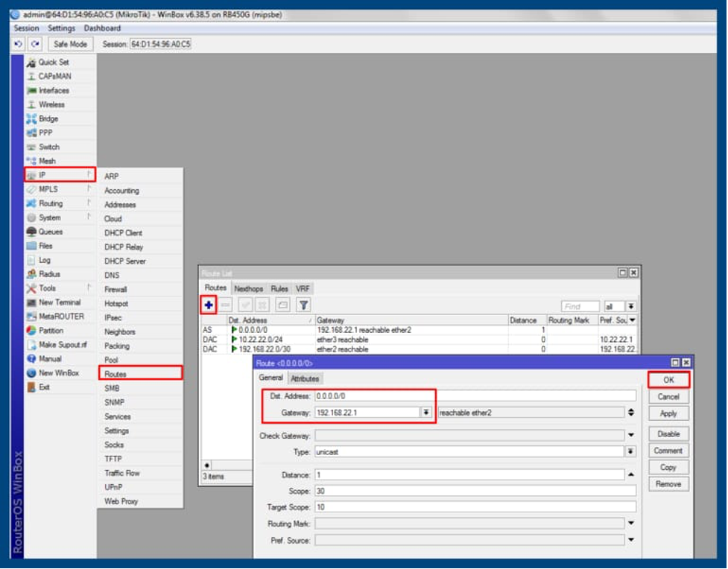Click Remove in the Route dialog
The height and width of the screenshot is (569, 728).
point(668,484)
